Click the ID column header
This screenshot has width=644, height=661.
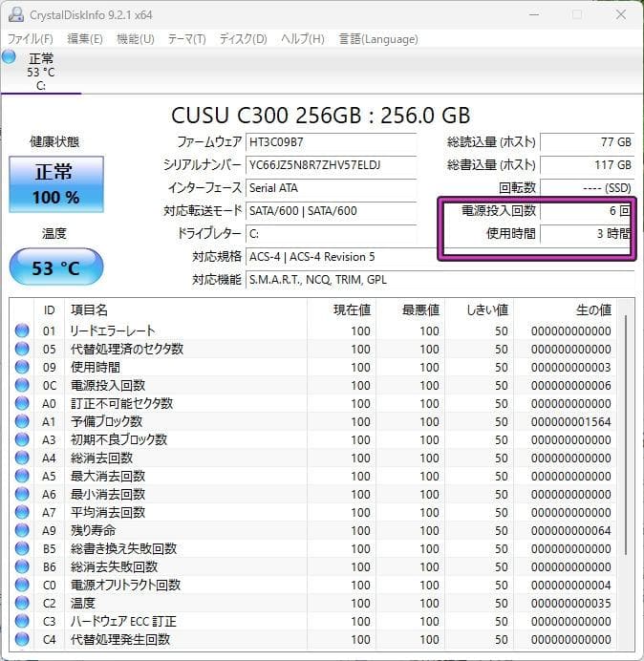[x=49, y=309]
